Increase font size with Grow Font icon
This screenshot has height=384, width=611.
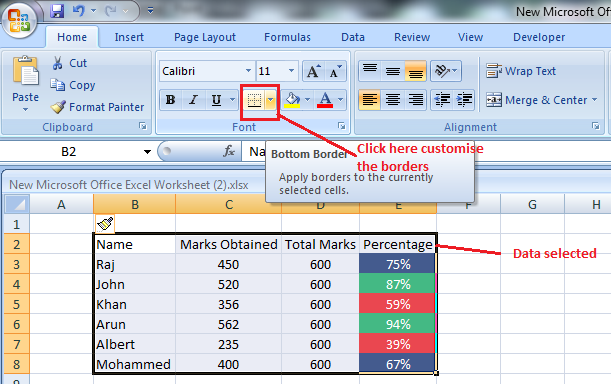click(x=314, y=71)
